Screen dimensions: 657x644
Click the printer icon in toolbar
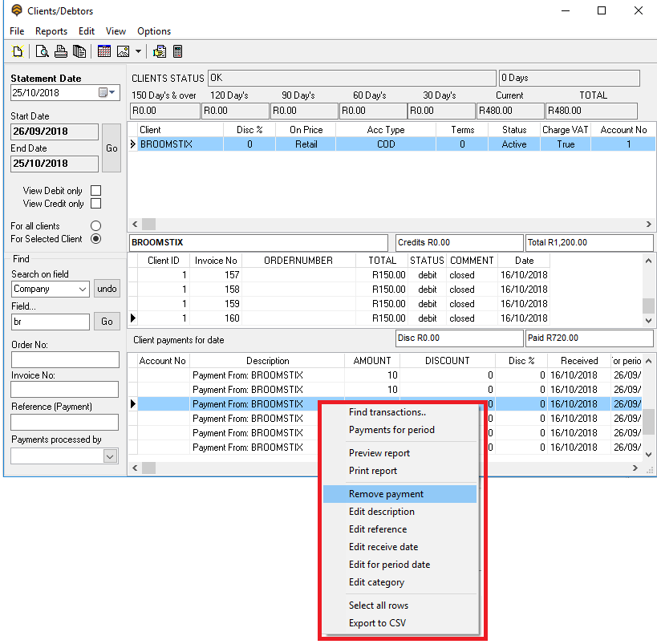pos(60,51)
